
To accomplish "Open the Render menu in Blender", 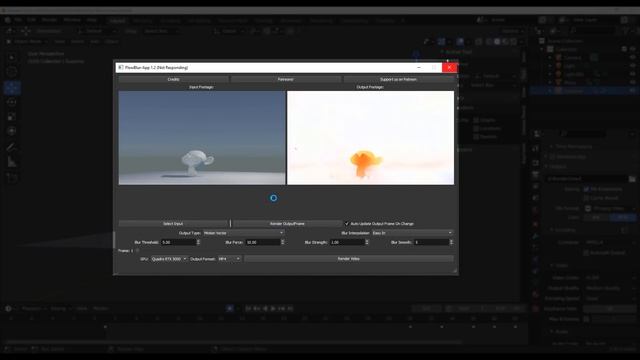I will pos(49,20).
